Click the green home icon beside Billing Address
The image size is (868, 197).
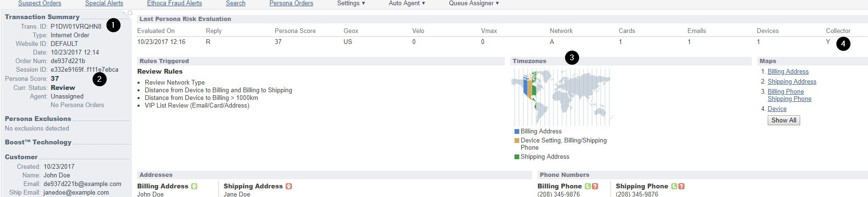(x=194, y=186)
